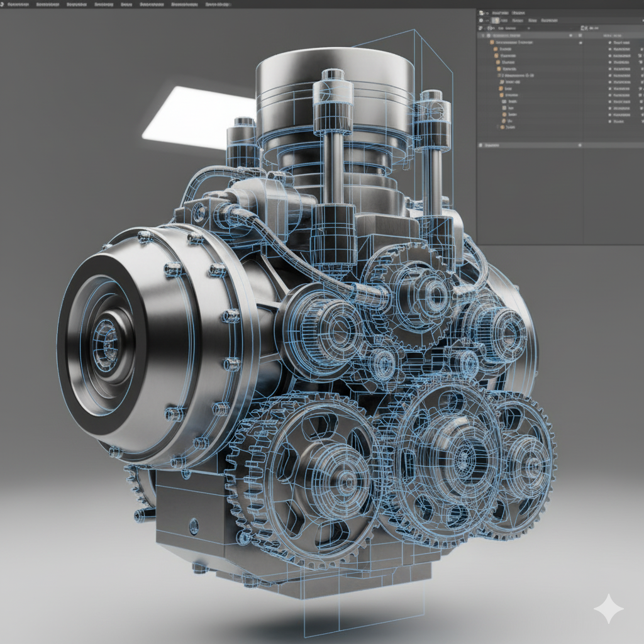
Task: Toggle visibility of the topmost outliner object
Action: coord(581,42)
